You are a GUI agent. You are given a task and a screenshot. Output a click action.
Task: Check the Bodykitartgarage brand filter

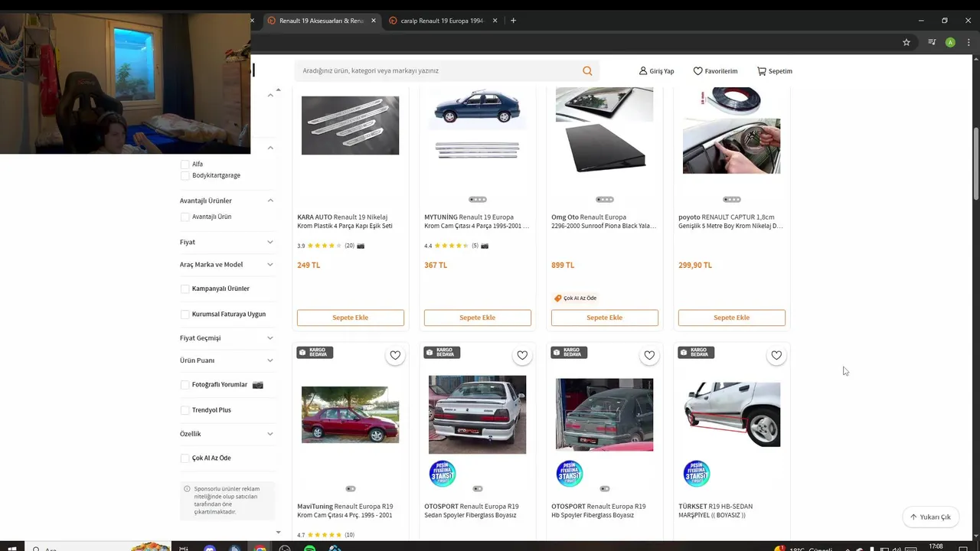tap(185, 175)
